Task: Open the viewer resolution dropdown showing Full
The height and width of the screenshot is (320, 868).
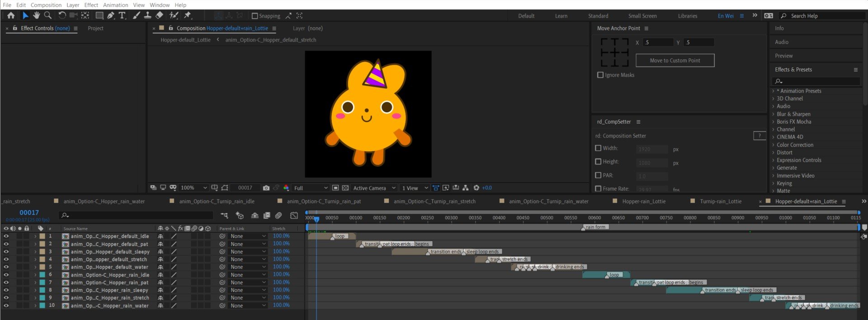Action: pyautogui.click(x=311, y=188)
